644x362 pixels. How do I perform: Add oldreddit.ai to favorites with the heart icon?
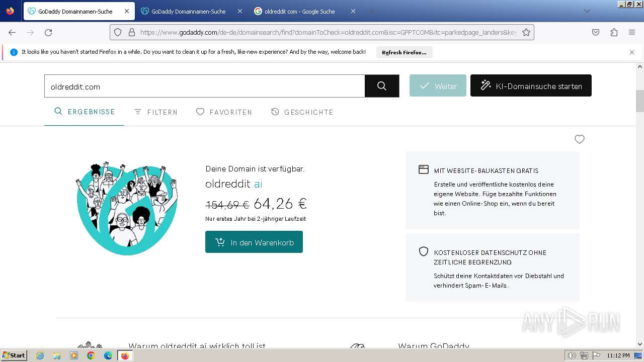[580, 139]
